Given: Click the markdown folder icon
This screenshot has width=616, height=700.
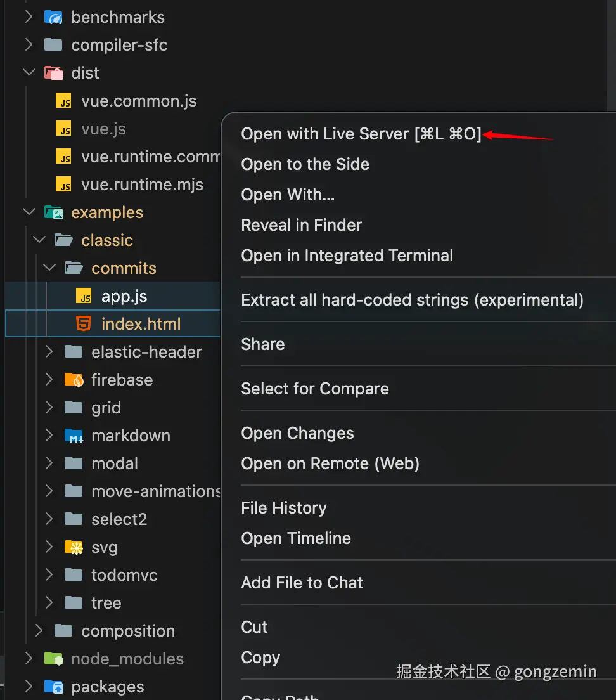Looking at the screenshot, I should coord(74,436).
